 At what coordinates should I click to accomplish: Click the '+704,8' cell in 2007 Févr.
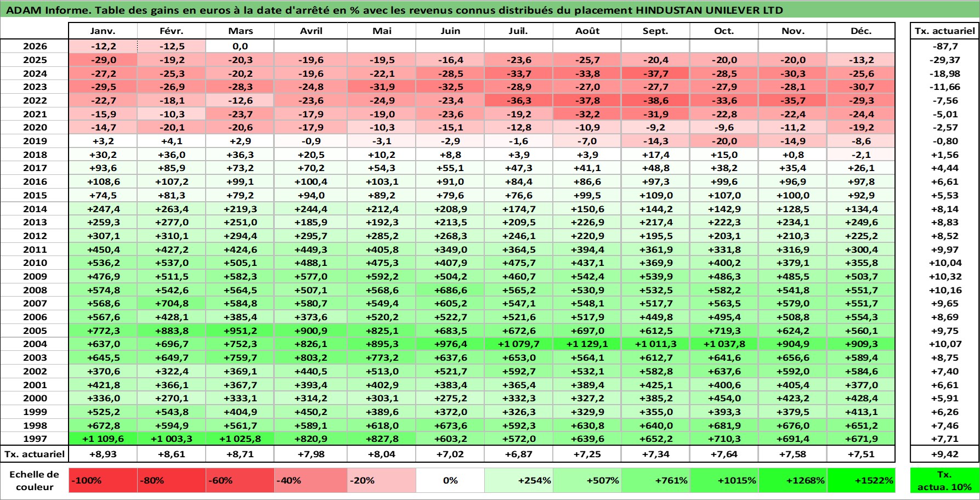pyautogui.click(x=172, y=303)
